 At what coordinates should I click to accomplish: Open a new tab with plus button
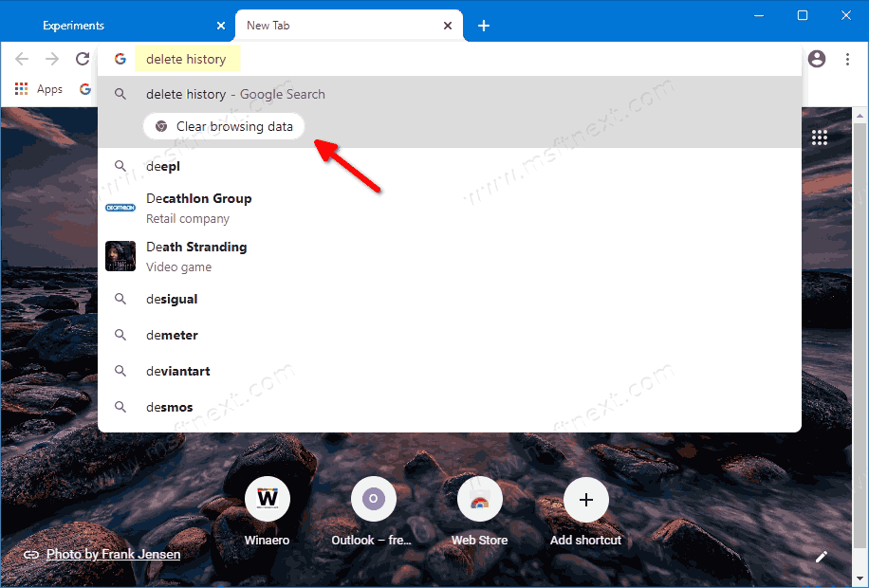(x=484, y=26)
